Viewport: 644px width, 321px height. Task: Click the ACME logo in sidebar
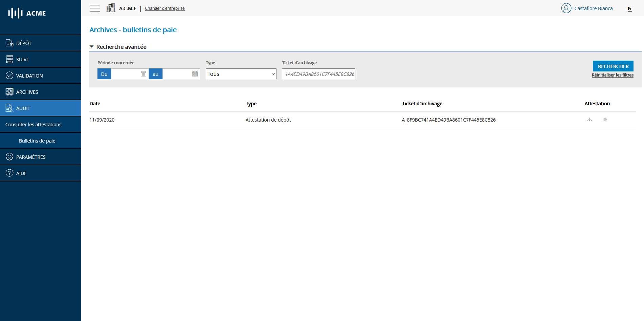[27, 13]
